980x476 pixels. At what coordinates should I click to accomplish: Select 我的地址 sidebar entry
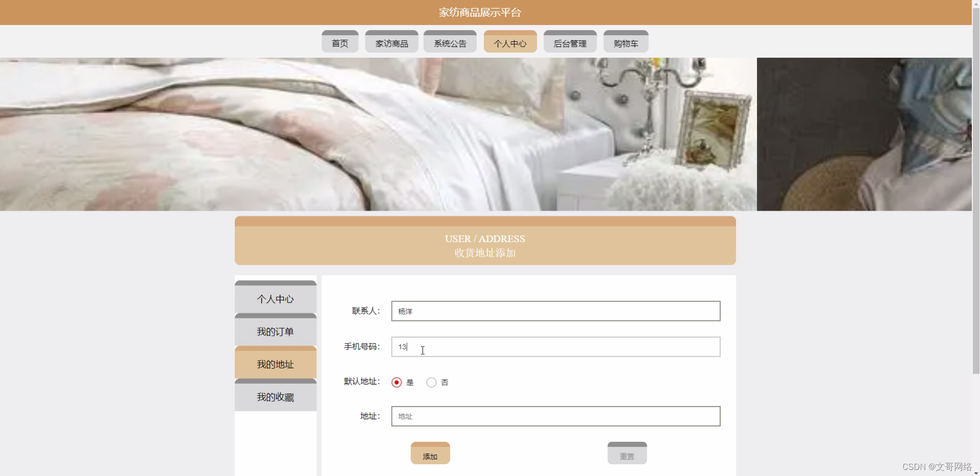pos(275,364)
